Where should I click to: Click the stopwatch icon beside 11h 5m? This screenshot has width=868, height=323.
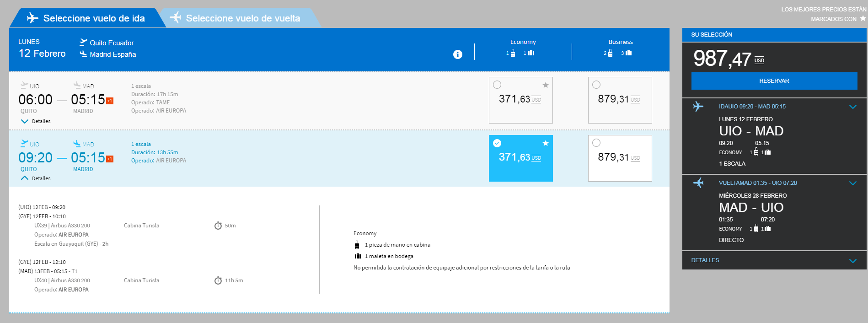[x=218, y=280]
